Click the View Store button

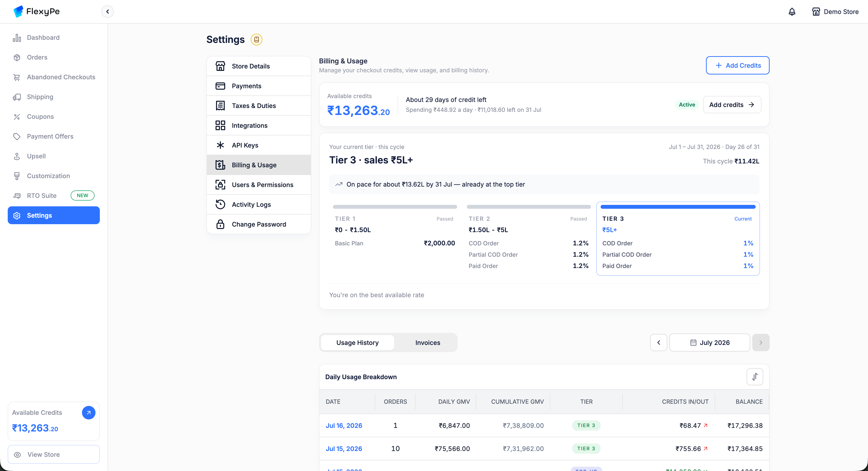[x=54, y=455]
